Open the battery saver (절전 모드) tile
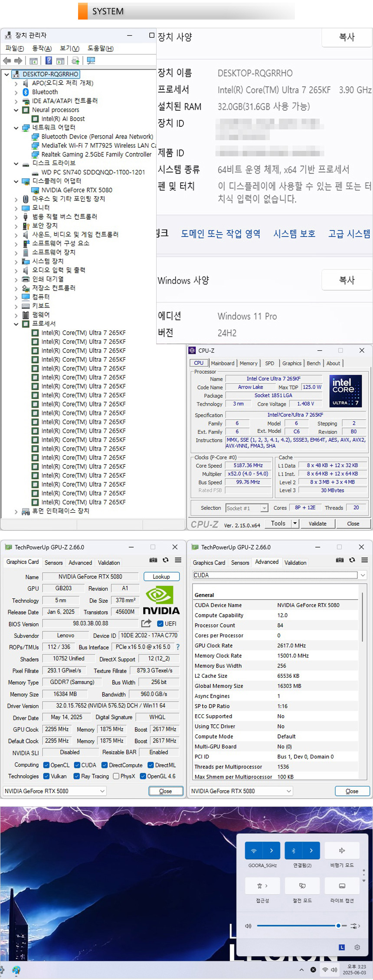Image resolution: width=373 pixels, height=980 pixels. click(x=302, y=885)
